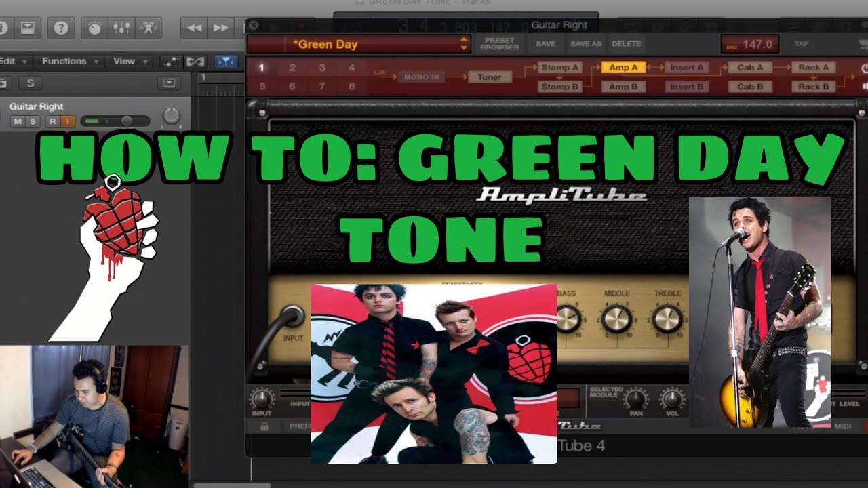
Task: Open the Tuner module
Action: click(490, 77)
